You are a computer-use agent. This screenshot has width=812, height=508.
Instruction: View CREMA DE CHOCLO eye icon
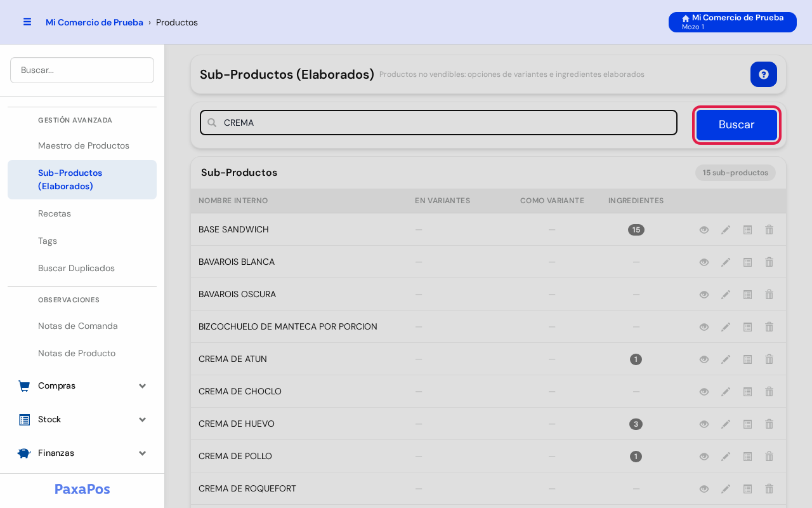coord(704,392)
